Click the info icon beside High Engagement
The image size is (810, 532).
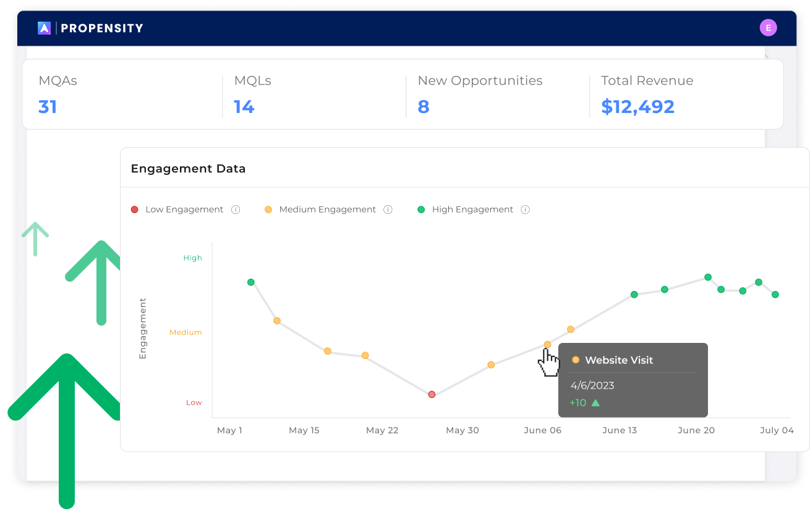click(525, 209)
